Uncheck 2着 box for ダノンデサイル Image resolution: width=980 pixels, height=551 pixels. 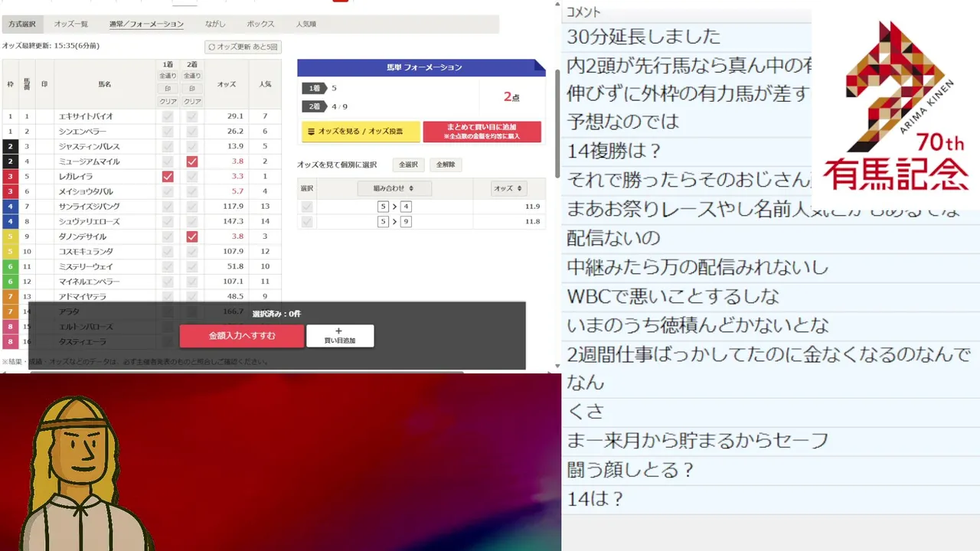coord(192,236)
